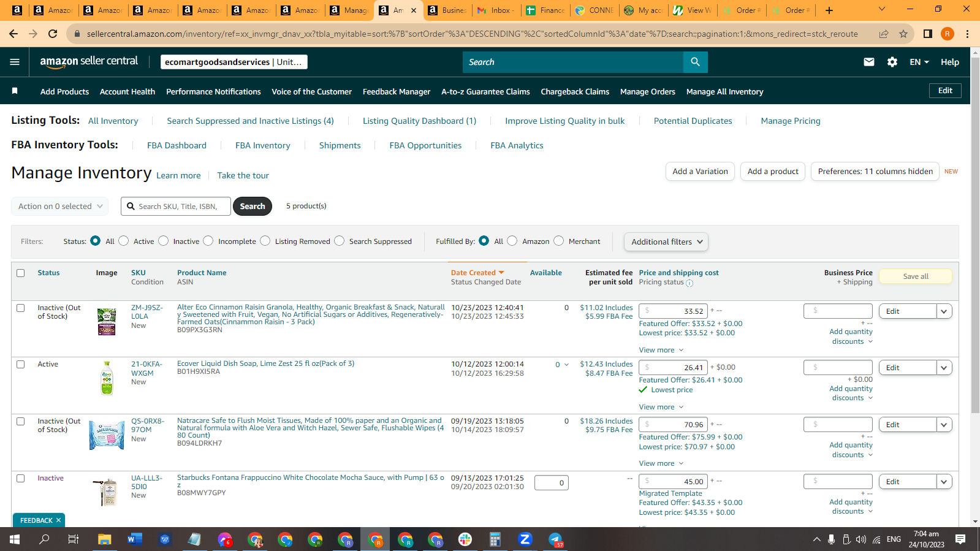The width and height of the screenshot is (980, 551).
Task: Expand View more under Ecover pricing
Action: (x=661, y=407)
